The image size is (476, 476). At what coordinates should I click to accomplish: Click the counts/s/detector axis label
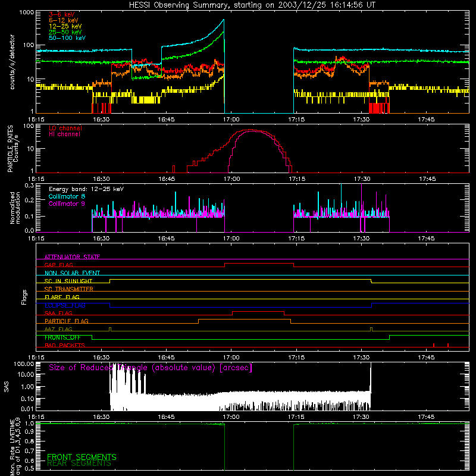tap(12, 62)
